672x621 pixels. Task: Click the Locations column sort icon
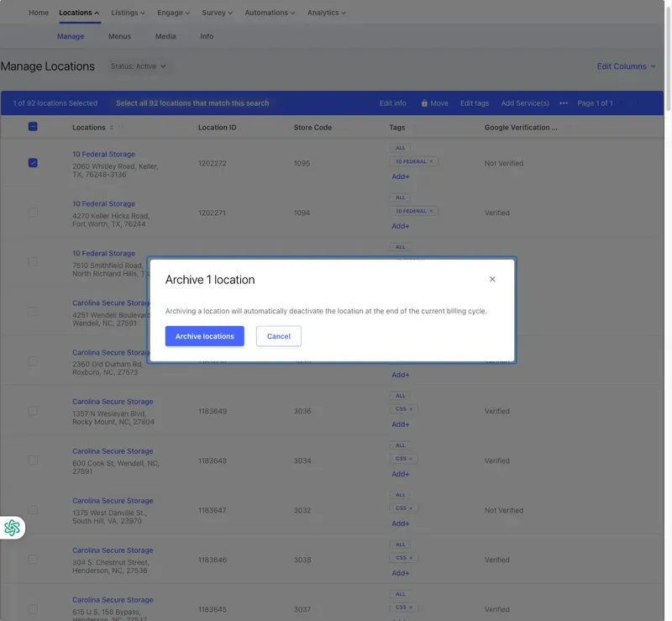pos(112,128)
